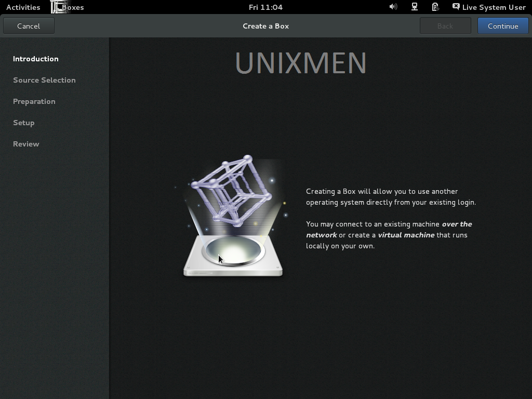Viewport: 532px width, 399px height.
Task: Select the Source Selection step
Action: click(x=45, y=80)
